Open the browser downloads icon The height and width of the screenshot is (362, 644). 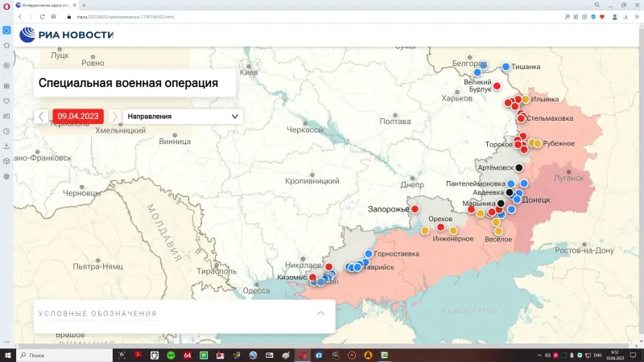[625, 16]
